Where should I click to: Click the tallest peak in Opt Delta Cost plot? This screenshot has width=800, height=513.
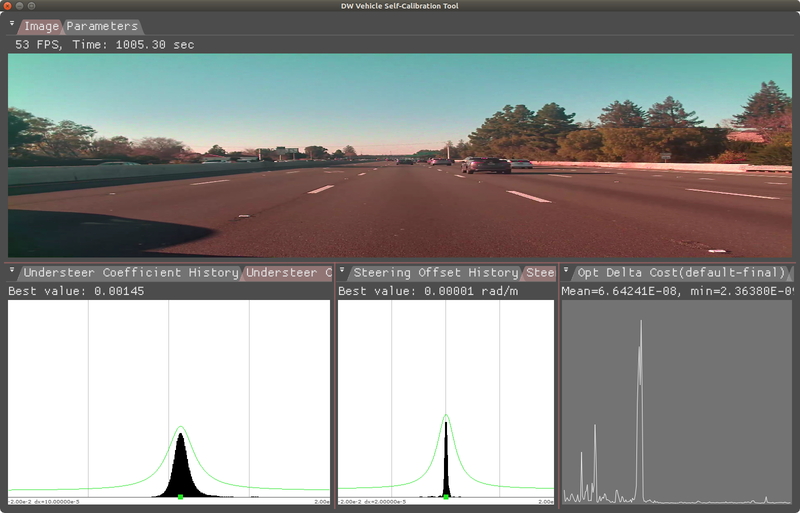(x=641, y=324)
